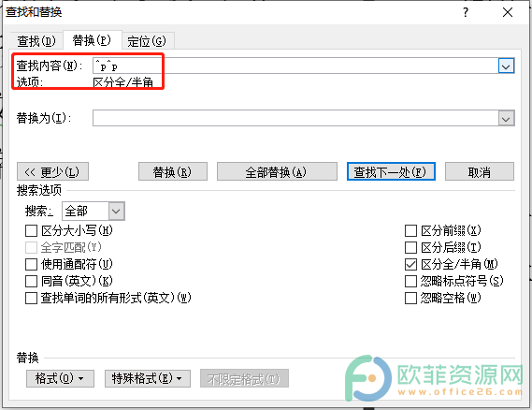Switch to the 查找(D) tab
This screenshot has height=410, width=532.
pos(36,41)
